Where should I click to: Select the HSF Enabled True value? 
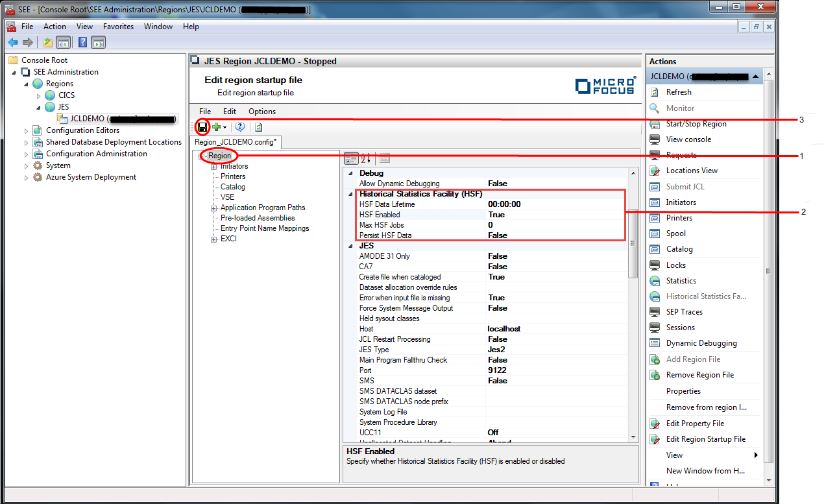click(496, 215)
